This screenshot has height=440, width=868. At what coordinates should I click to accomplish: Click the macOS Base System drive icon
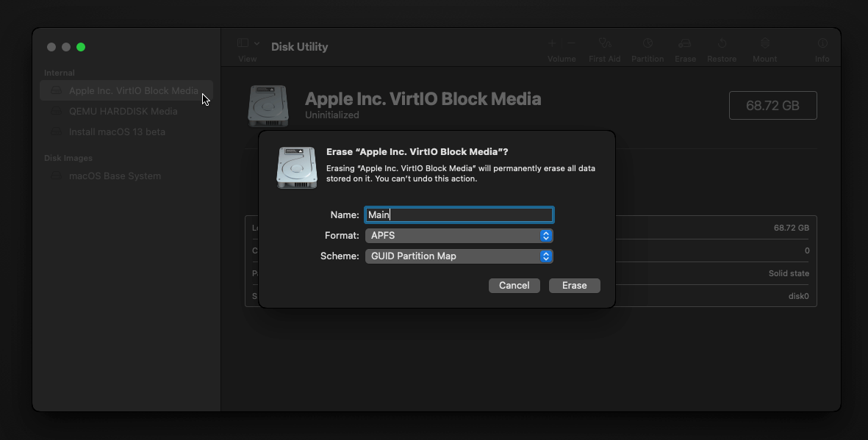(x=56, y=176)
